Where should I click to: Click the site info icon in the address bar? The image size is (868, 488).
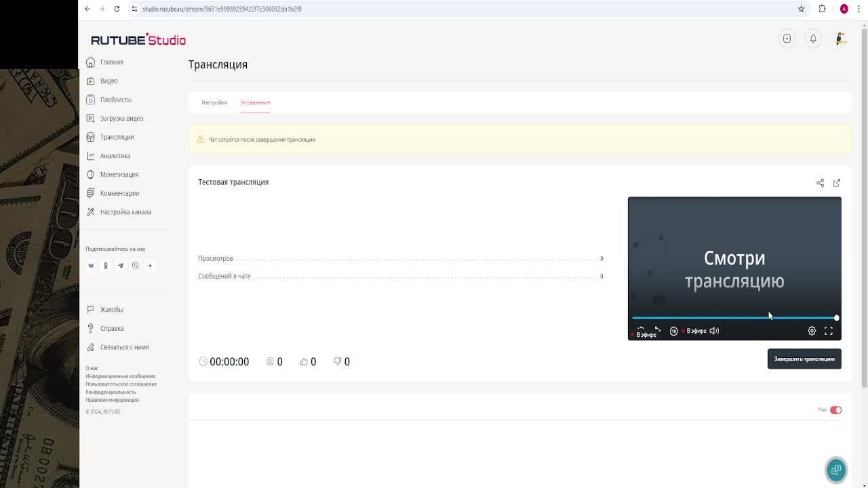click(134, 9)
